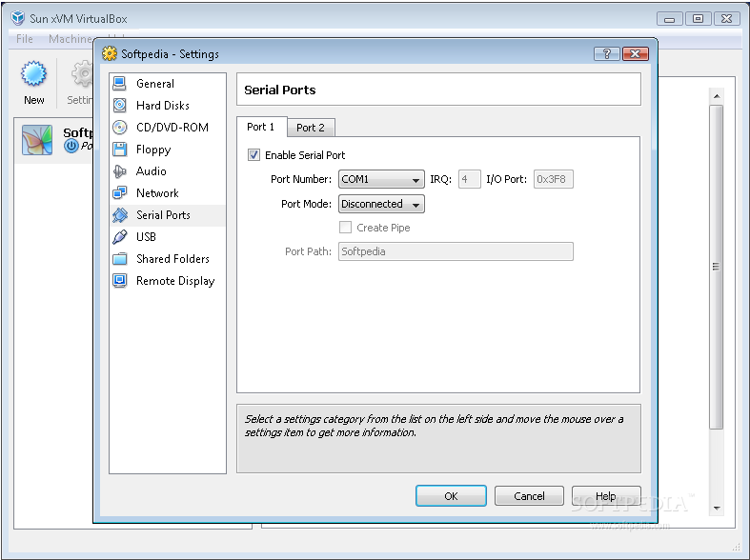Click the Help button

click(606, 496)
